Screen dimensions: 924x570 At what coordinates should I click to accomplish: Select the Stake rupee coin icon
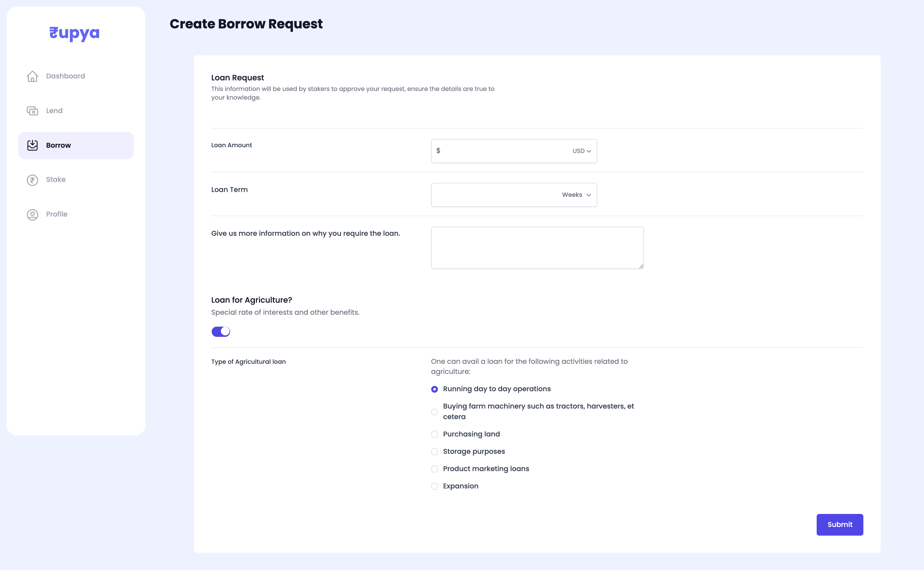[32, 180]
